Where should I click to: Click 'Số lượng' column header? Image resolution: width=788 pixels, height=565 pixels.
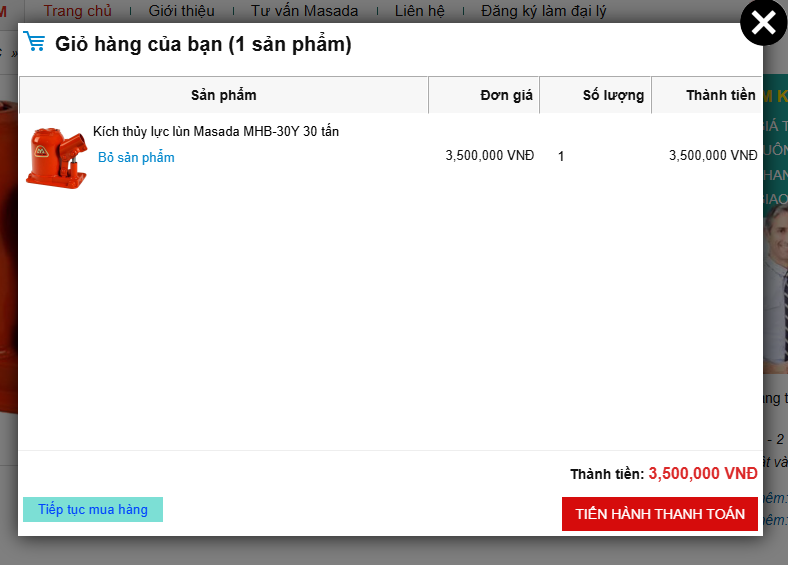tap(596, 95)
